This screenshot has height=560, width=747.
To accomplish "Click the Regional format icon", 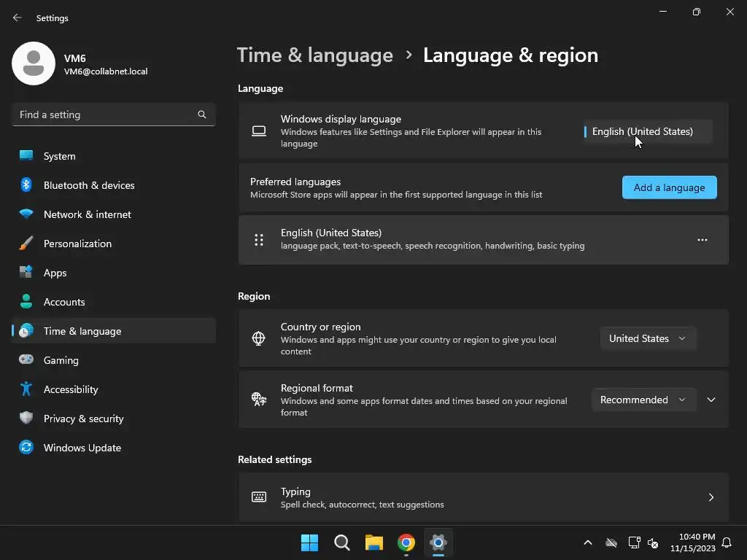I will tap(259, 399).
